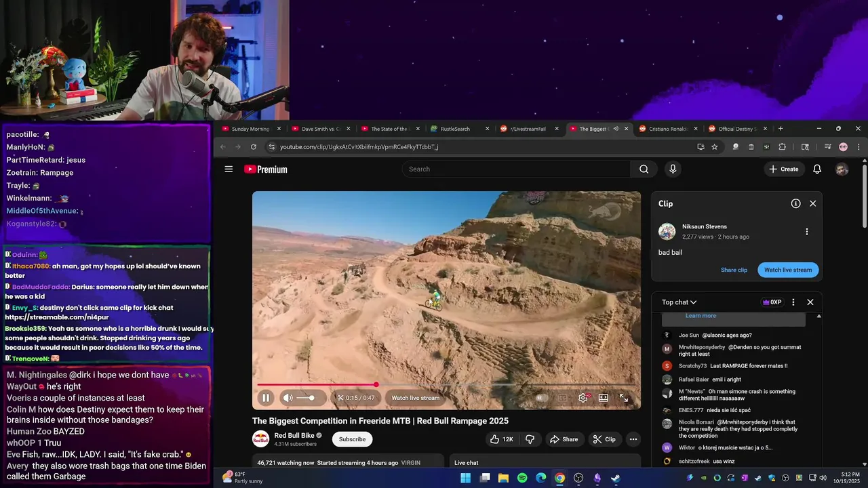
Task: Open the YouTube hamburger guide menu
Action: (x=229, y=169)
